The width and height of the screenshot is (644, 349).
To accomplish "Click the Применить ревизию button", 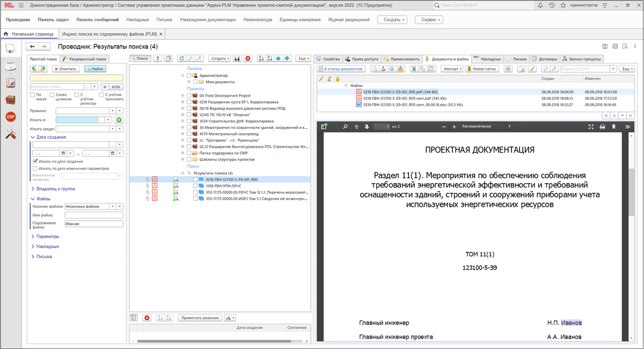I will click(200, 318).
